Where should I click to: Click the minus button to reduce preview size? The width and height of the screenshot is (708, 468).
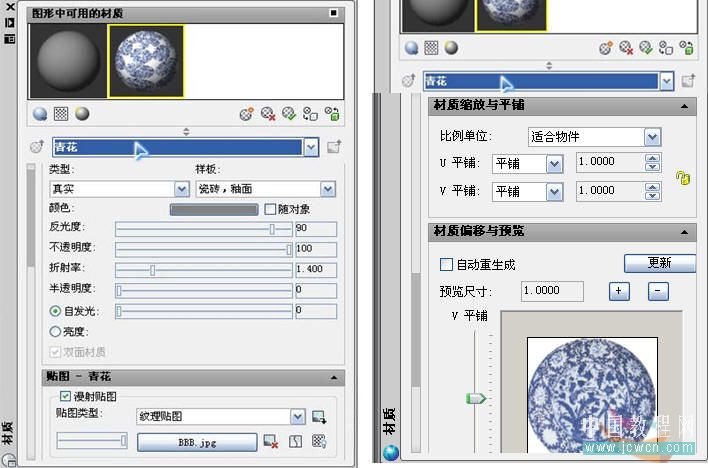pyautogui.click(x=658, y=291)
